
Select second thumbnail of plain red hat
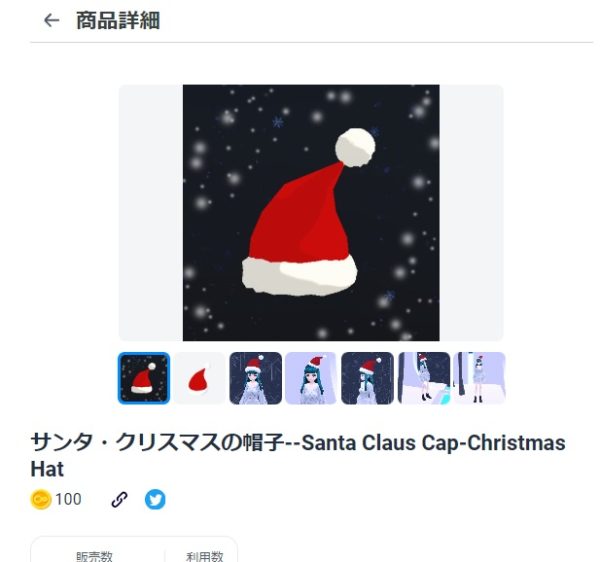click(x=200, y=378)
